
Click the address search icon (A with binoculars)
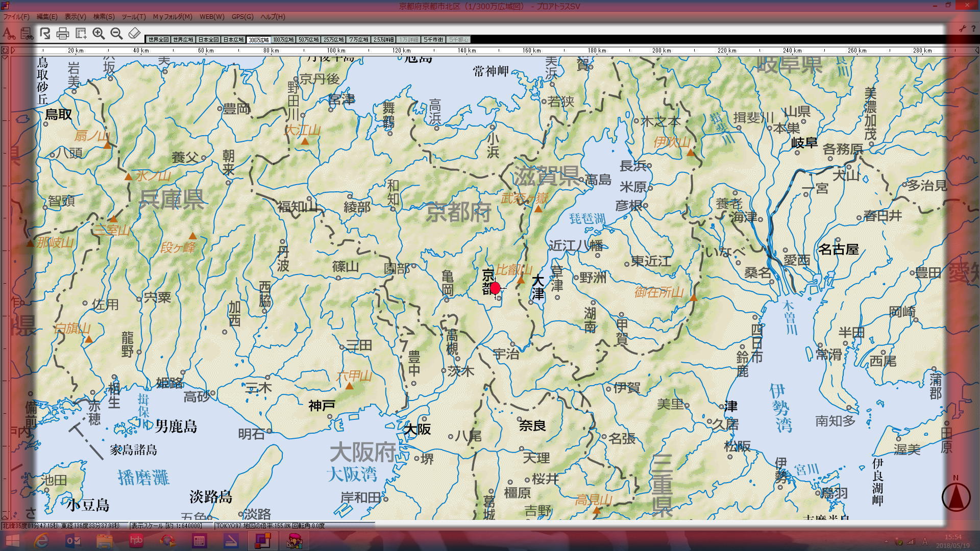point(8,34)
